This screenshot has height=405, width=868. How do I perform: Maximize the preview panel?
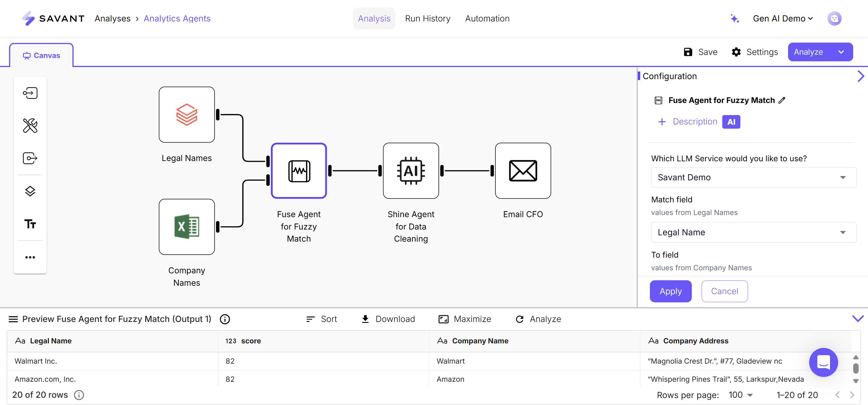[465, 319]
